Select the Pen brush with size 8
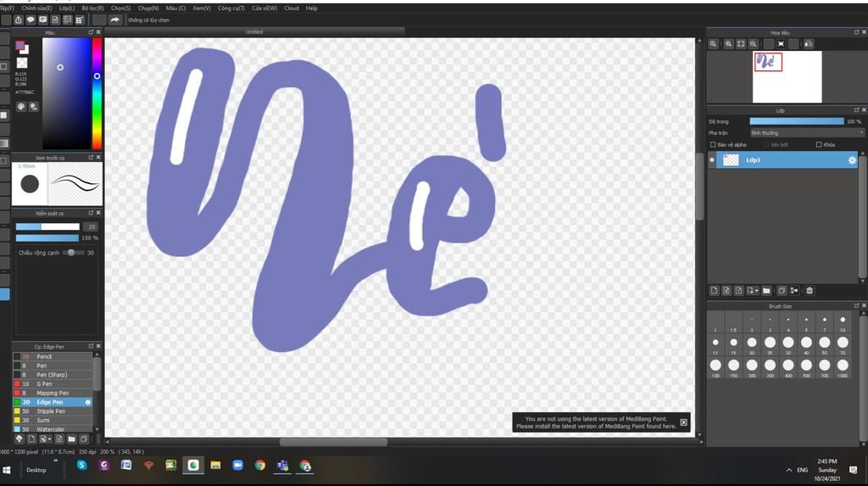Image resolution: width=868 pixels, height=486 pixels. 53,366
